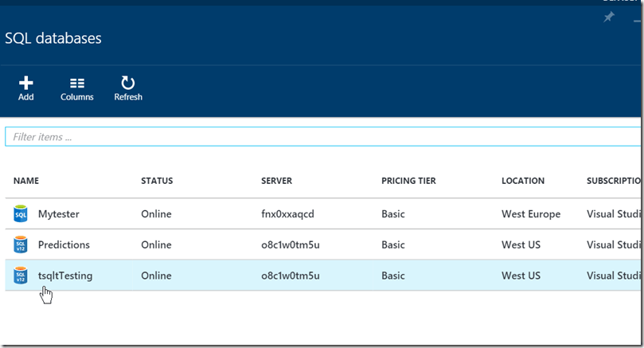Focus the Filter items search box

click(x=323, y=137)
